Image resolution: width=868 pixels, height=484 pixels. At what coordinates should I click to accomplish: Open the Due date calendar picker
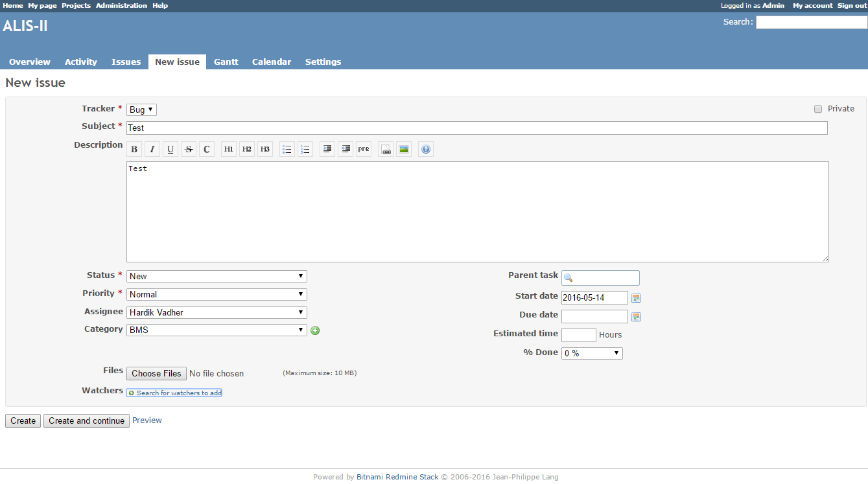(x=636, y=317)
